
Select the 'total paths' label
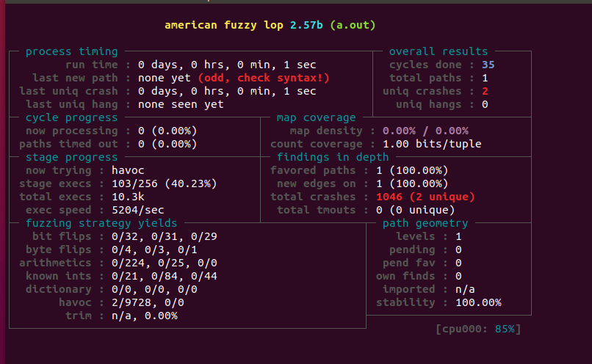coord(425,78)
